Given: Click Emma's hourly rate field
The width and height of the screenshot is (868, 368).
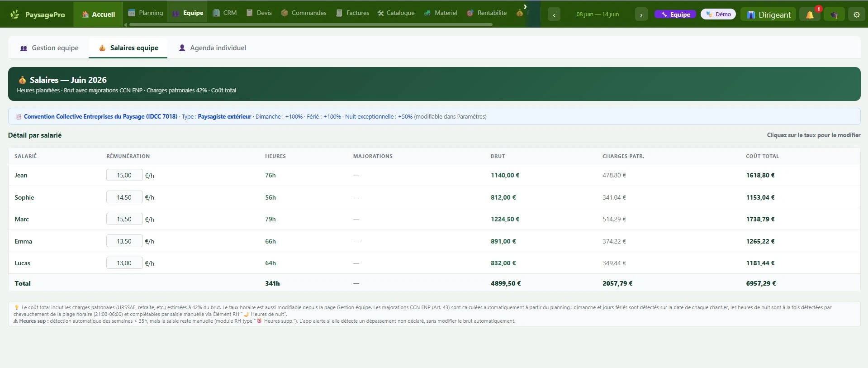Looking at the screenshot, I should click(x=124, y=241).
